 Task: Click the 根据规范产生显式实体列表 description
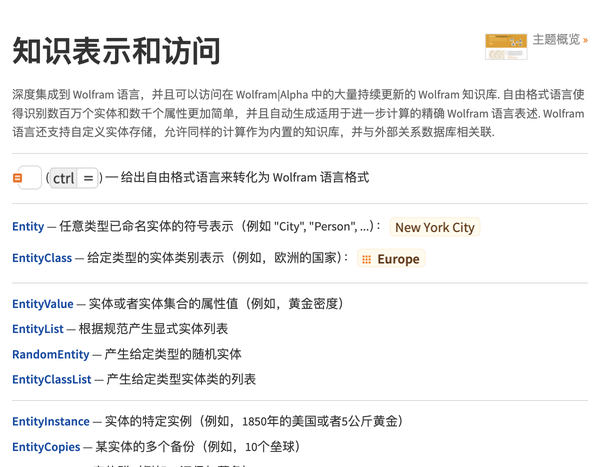click(153, 329)
